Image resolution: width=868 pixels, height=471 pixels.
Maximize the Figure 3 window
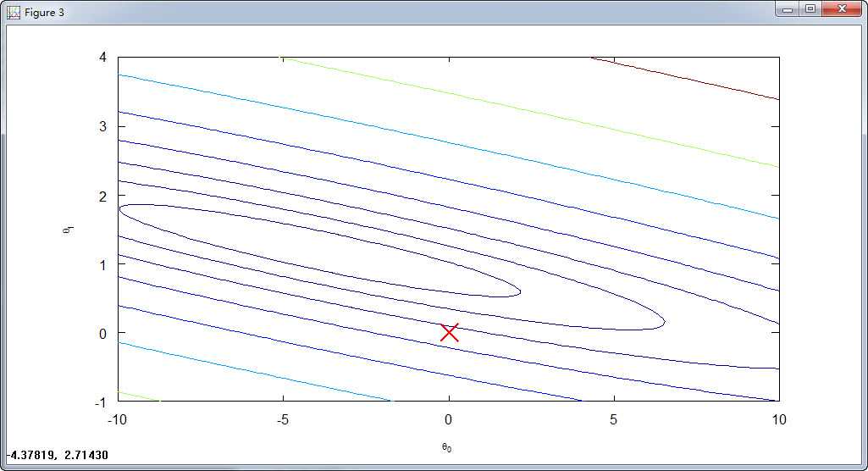click(810, 9)
